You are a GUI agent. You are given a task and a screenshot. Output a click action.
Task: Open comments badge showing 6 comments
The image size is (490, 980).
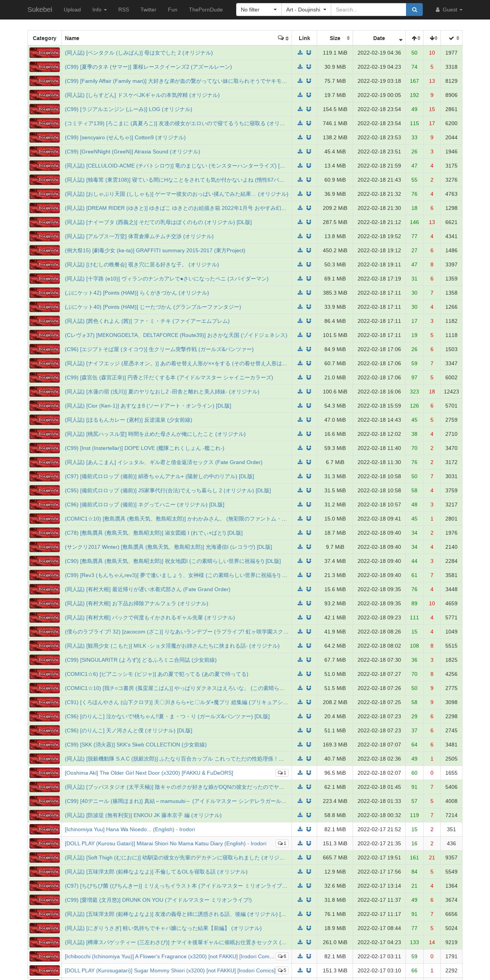pos(282,956)
